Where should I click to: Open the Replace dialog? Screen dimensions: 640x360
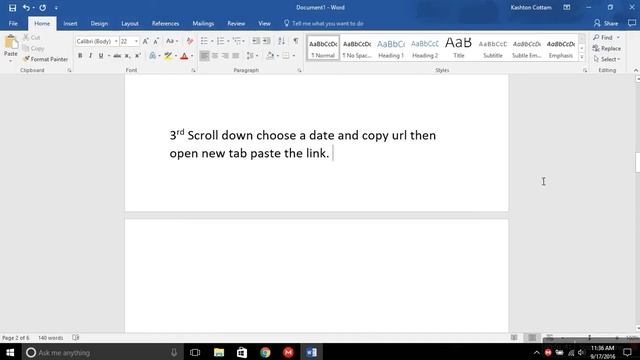[607, 48]
